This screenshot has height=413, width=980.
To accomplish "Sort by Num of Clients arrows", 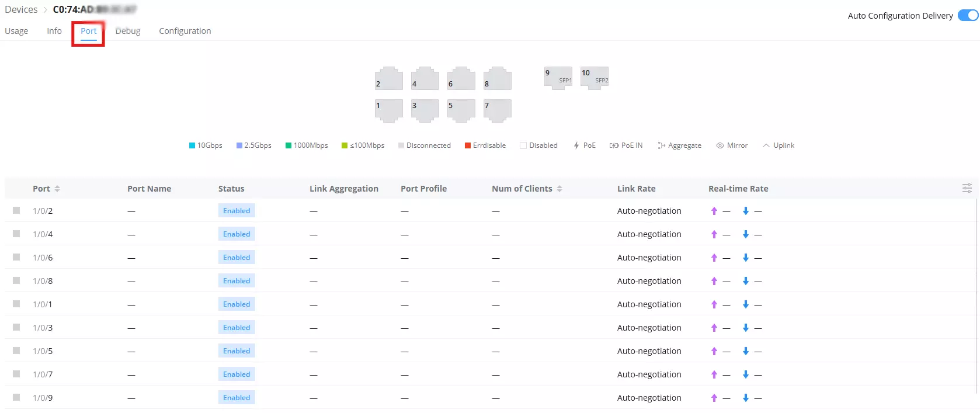I will point(559,189).
